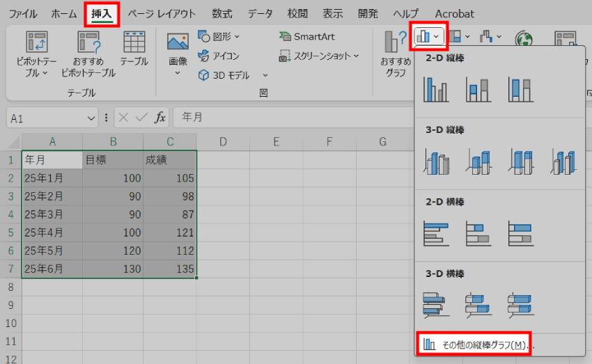Select row 8 header

point(10,287)
